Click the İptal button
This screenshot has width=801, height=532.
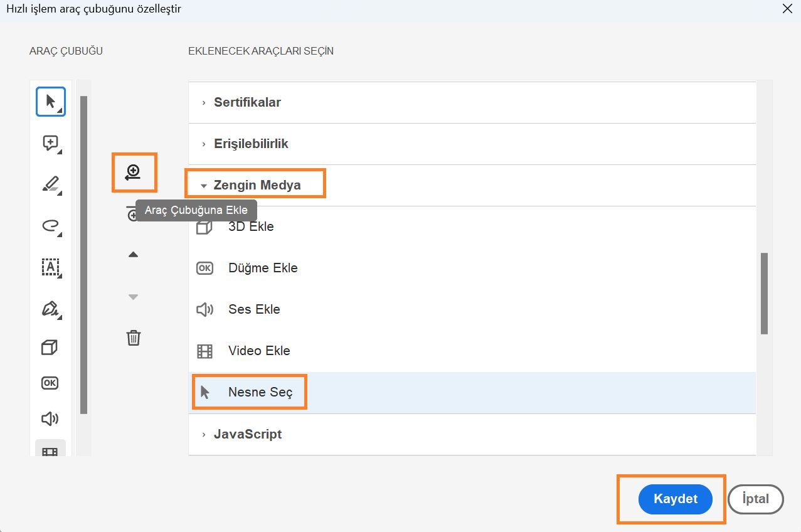[756, 499]
